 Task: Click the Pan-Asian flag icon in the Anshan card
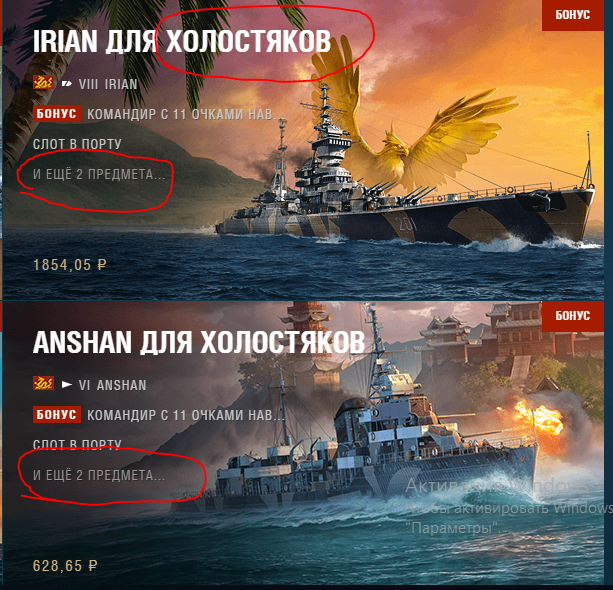43,384
